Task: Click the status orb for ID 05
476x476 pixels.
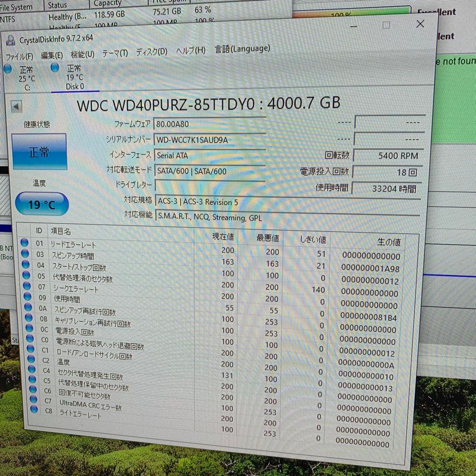Action: [26, 275]
